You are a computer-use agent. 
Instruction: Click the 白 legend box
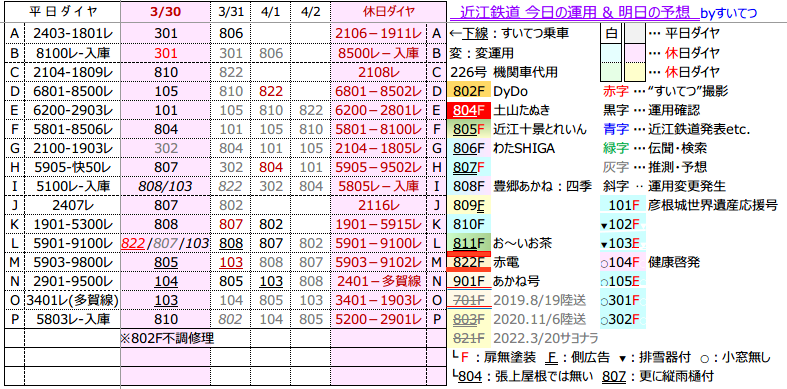(611, 34)
